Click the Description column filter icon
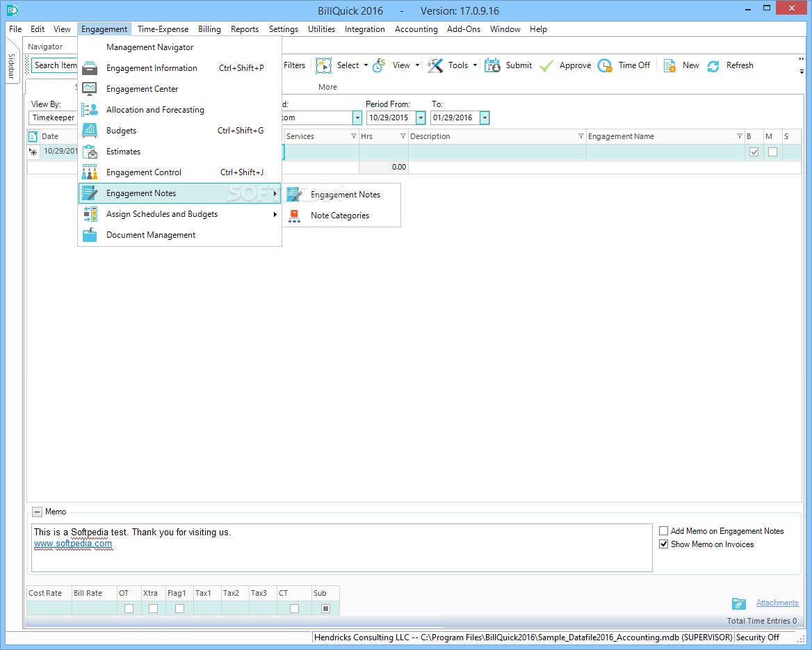Screen dimensions: 812x650 click(x=581, y=136)
